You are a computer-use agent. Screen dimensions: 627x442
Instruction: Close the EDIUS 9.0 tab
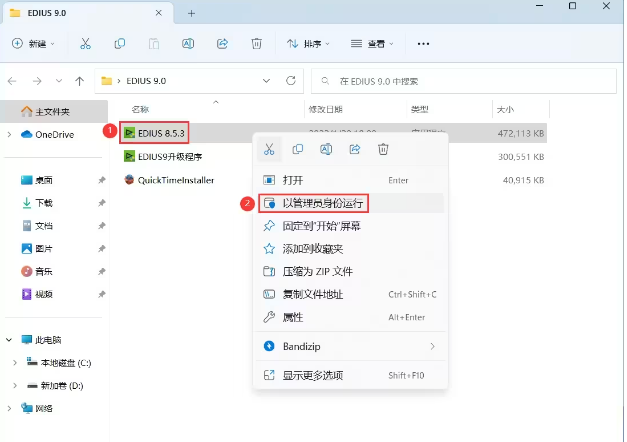pos(158,13)
